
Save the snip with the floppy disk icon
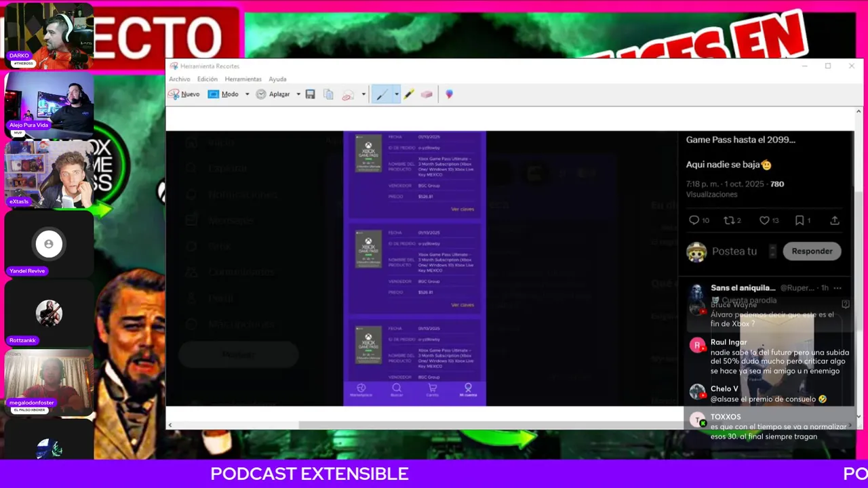[x=310, y=94]
